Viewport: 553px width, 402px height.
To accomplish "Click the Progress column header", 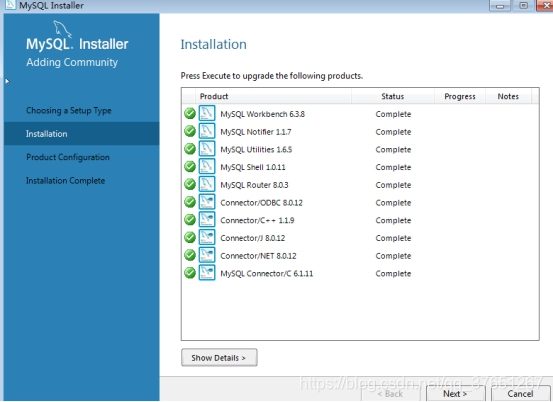I will 460,96.
